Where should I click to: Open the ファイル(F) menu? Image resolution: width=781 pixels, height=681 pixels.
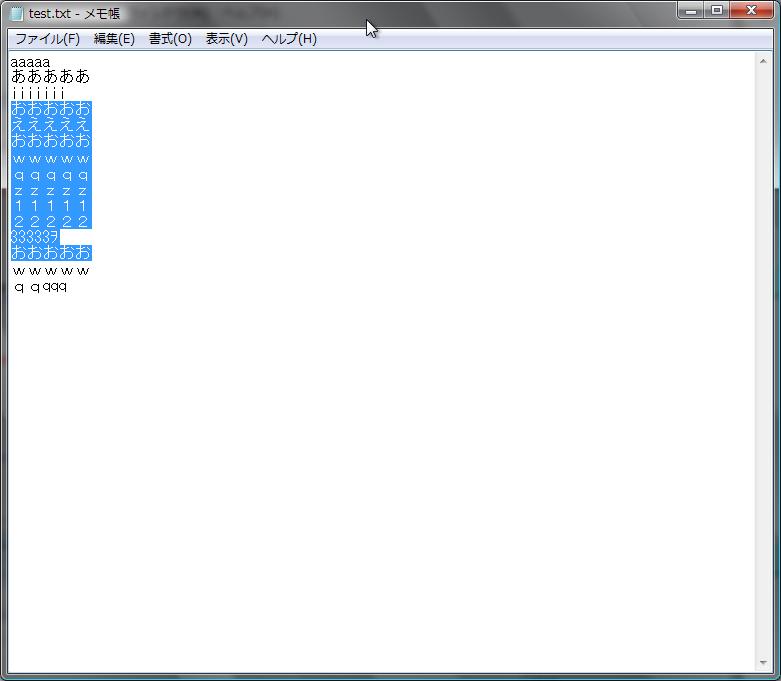point(47,39)
